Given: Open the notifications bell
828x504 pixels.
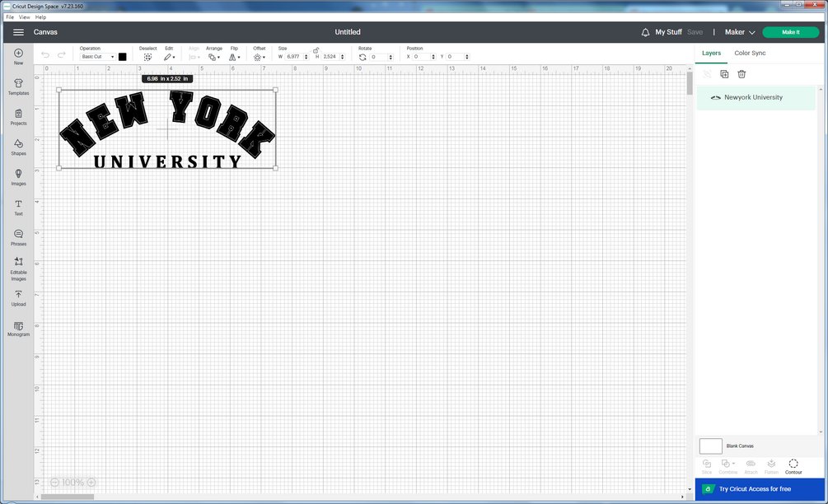Looking at the screenshot, I should click(645, 32).
